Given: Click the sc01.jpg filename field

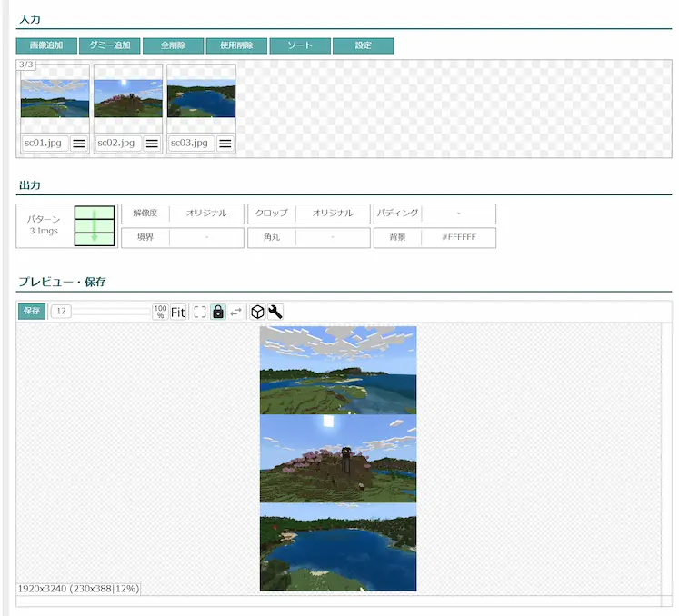Looking at the screenshot, I should 45,143.
